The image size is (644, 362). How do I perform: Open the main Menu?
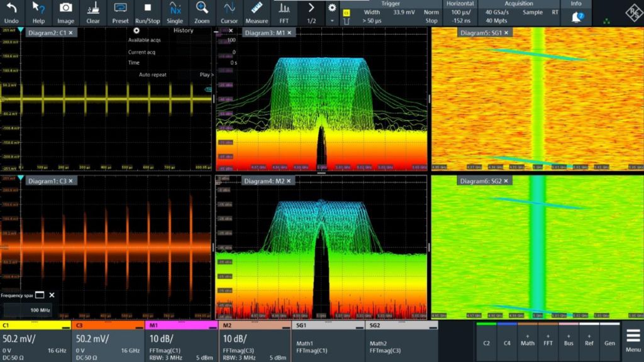click(633, 339)
